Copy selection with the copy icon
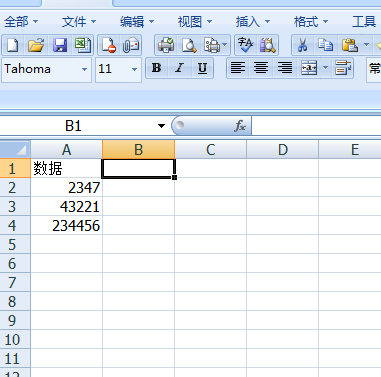This screenshot has height=377, width=381. (325, 45)
